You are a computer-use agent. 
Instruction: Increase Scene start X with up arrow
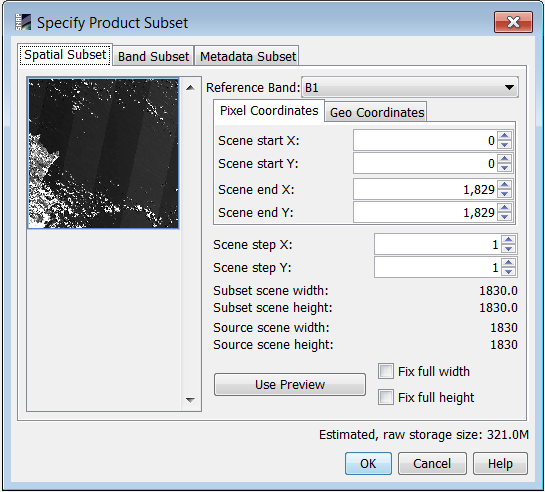point(504,136)
